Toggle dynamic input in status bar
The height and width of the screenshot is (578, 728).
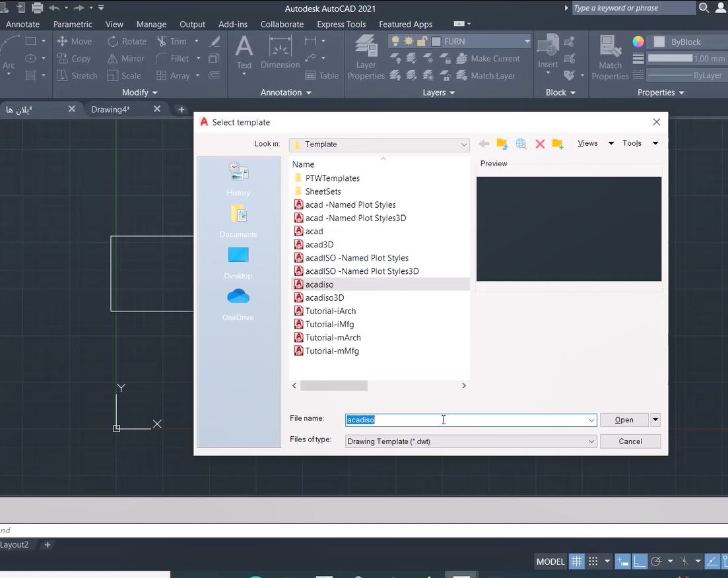point(622,562)
